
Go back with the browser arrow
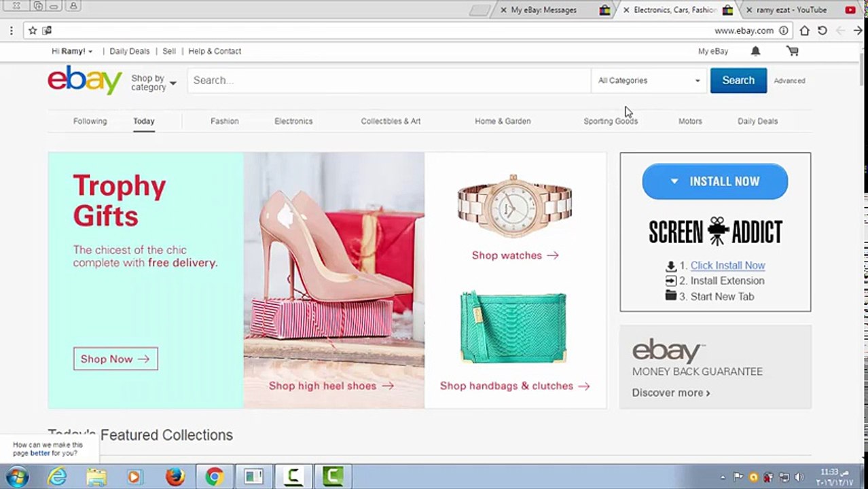[840, 31]
